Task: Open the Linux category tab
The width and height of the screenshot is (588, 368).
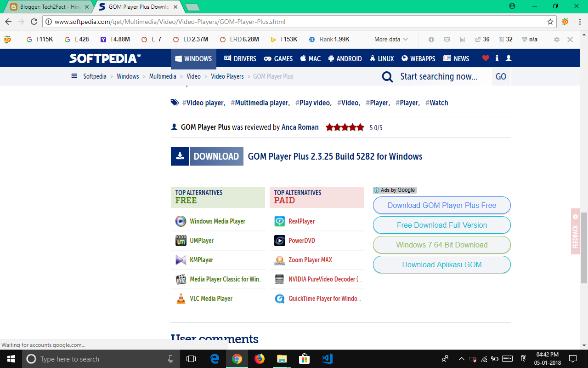Action: 382,58
